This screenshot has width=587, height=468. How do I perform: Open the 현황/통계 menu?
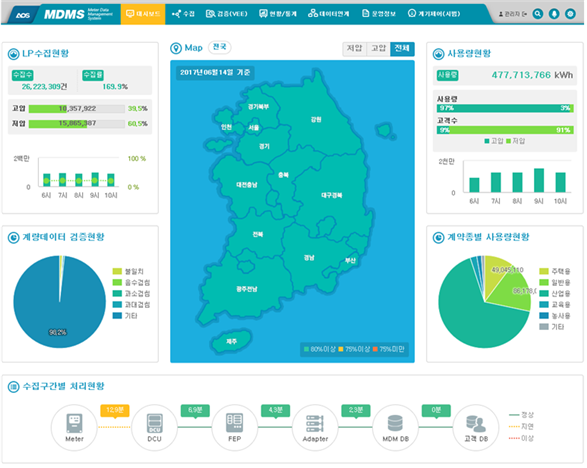pyautogui.click(x=278, y=14)
